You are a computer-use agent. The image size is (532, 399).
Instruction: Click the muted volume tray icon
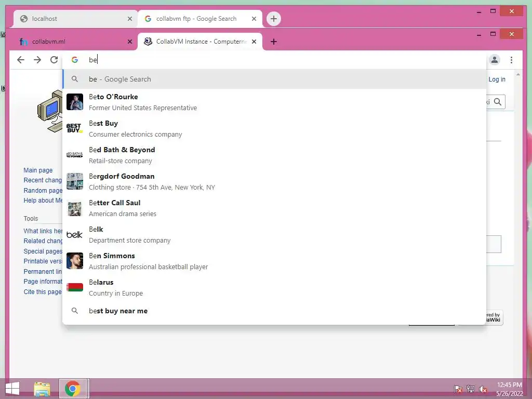(x=483, y=389)
